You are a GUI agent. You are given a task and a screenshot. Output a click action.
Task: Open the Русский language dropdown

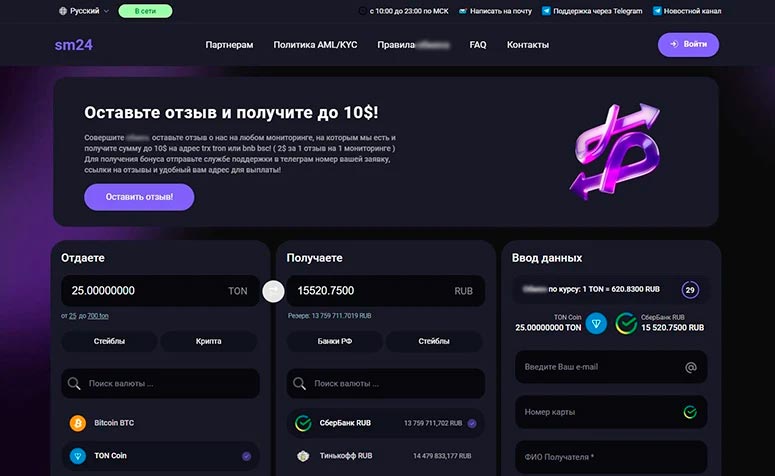tap(84, 11)
